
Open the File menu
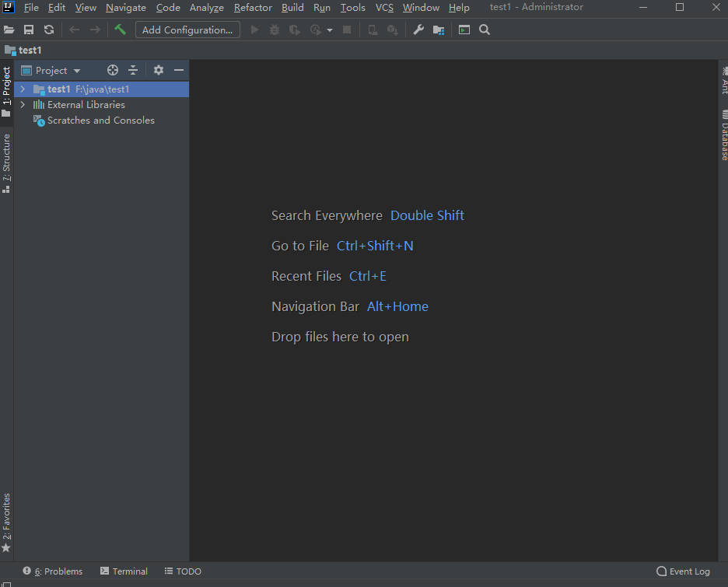point(31,8)
